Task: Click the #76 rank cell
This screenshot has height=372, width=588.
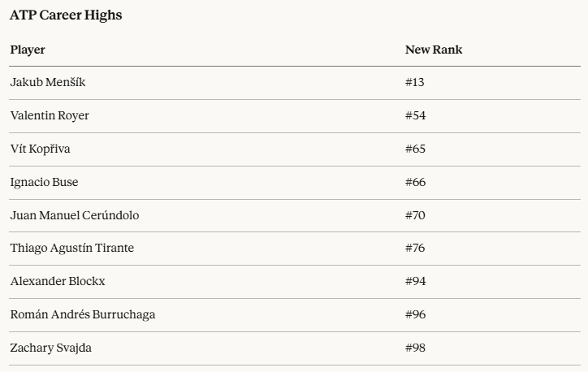Action: (416, 248)
